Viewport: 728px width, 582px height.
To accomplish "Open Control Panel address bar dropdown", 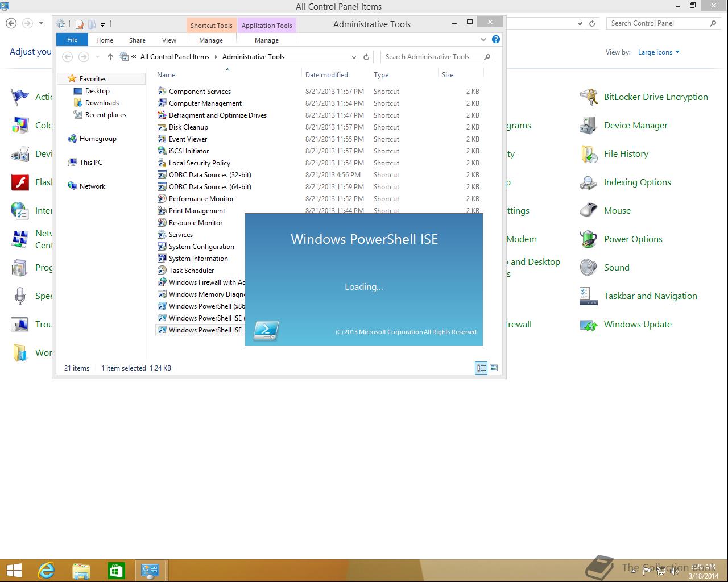I will 580,23.
